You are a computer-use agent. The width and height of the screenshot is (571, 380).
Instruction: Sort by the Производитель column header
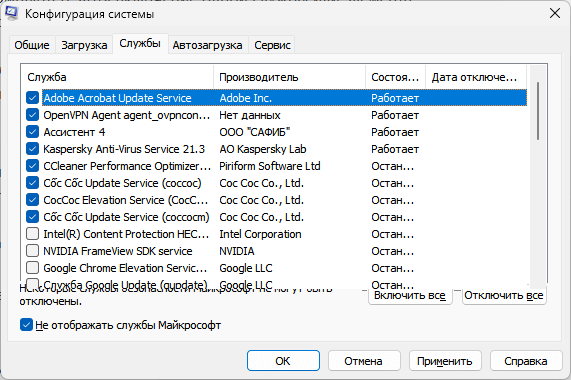click(289, 77)
